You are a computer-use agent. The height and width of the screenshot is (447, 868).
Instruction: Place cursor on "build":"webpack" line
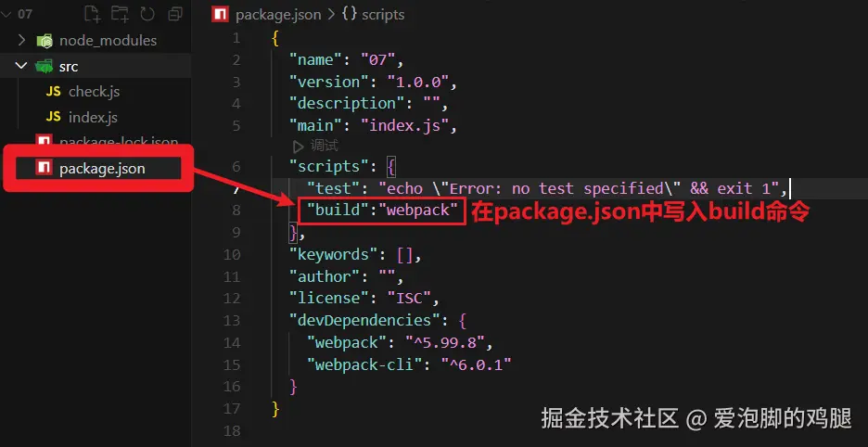pyautogui.click(x=383, y=210)
